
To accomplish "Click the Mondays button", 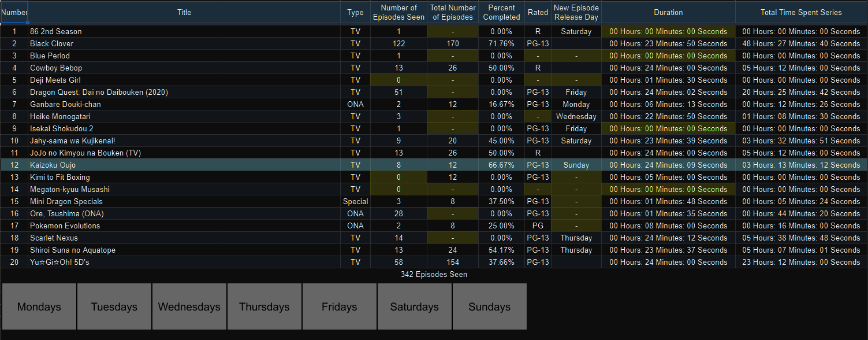I will pyautogui.click(x=39, y=306).
